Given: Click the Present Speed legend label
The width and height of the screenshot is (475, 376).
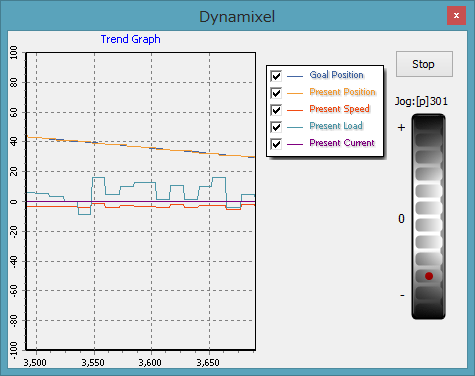Looking at the screenshot, I should click(339, 109).
